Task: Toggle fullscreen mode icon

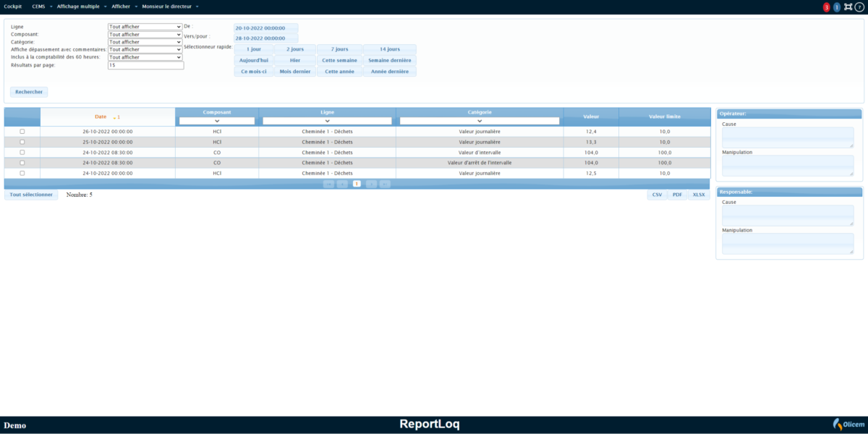Action: coord(848,7)
